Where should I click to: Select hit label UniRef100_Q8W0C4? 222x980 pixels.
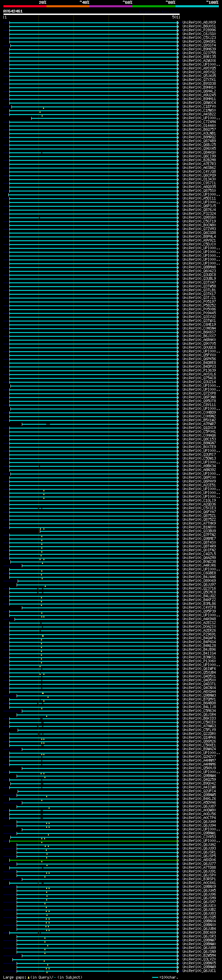[x=199, y=102]
